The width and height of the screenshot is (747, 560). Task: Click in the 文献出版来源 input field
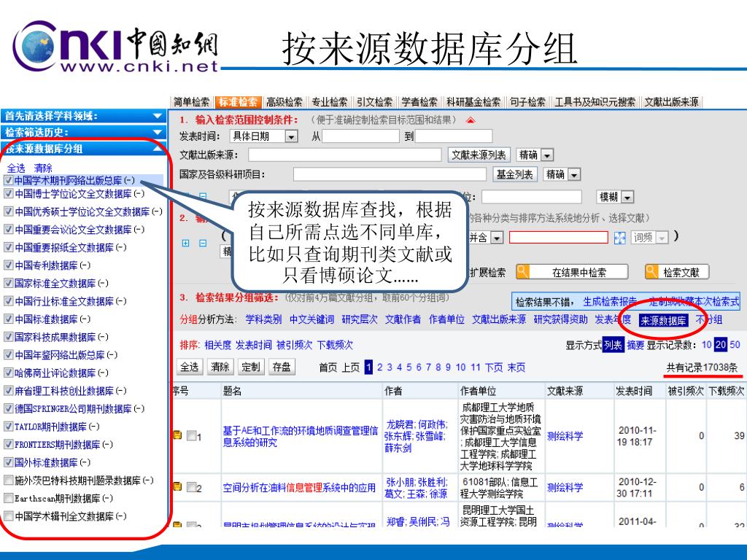(x=344, y=155)
